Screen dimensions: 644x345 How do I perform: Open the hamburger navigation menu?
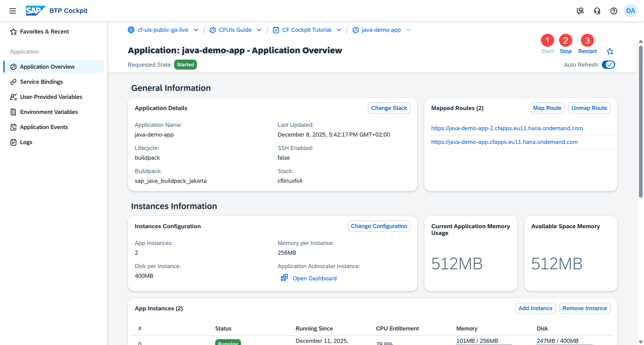(13, 11)
